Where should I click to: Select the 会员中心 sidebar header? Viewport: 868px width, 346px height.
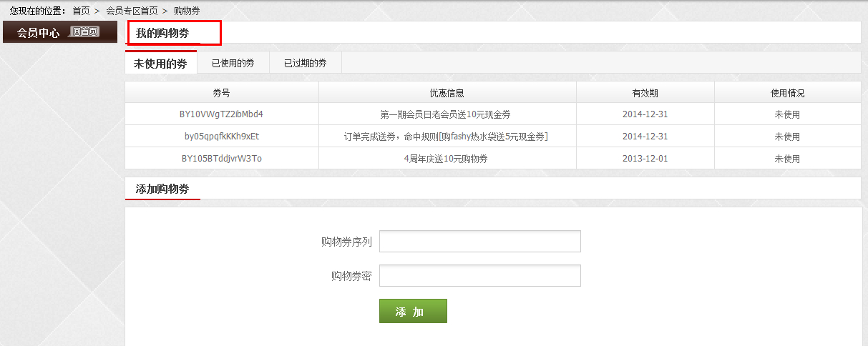pyautogui.click(x=39, y=32)
